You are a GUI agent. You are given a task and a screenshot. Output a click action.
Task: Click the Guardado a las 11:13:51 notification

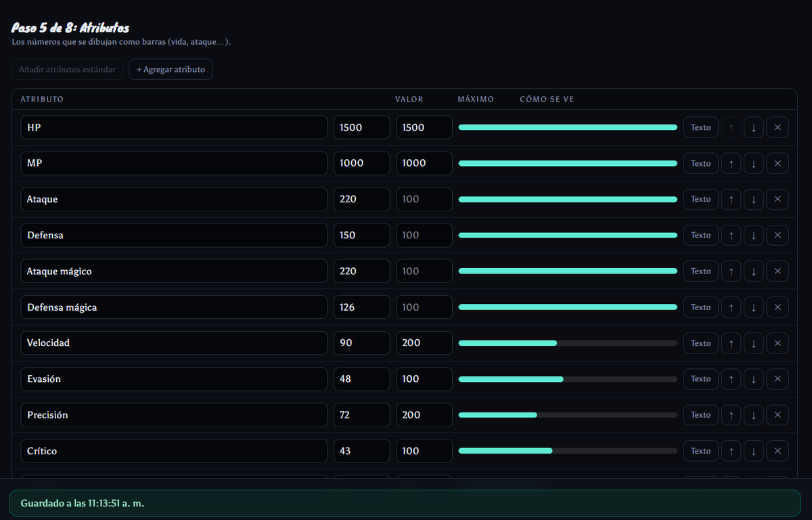(405, 504)
